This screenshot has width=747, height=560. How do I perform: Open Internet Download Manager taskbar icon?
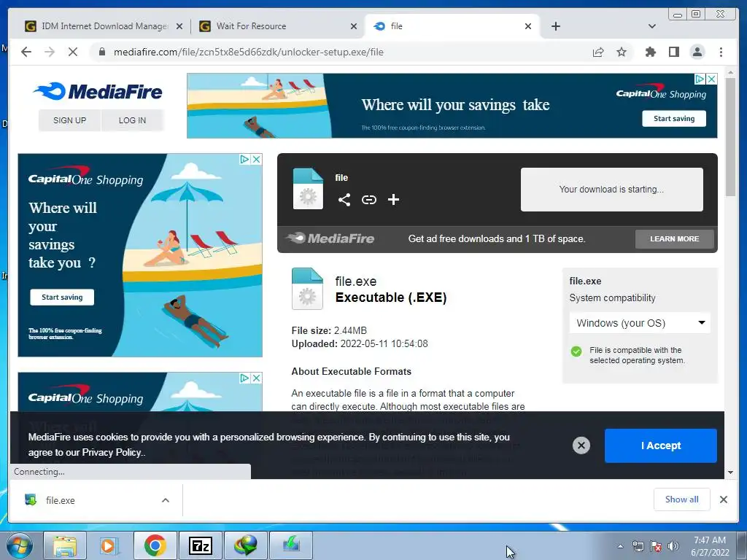(x=245, y=545)
